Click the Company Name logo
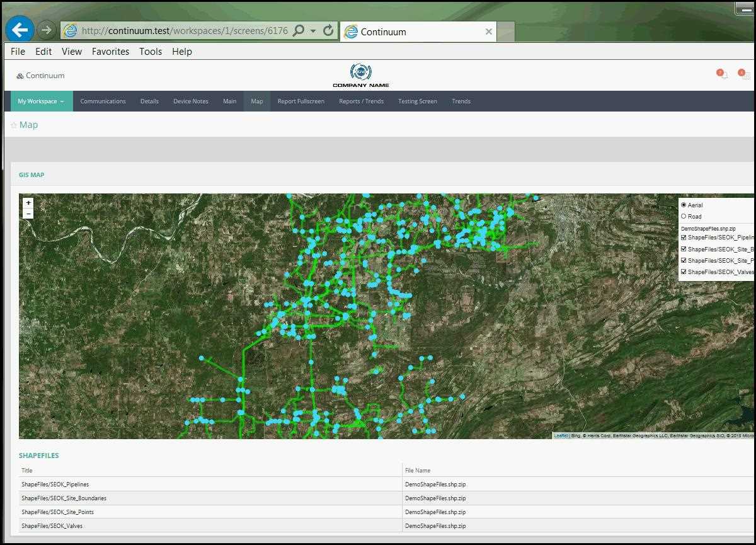 tap(360, 76)
